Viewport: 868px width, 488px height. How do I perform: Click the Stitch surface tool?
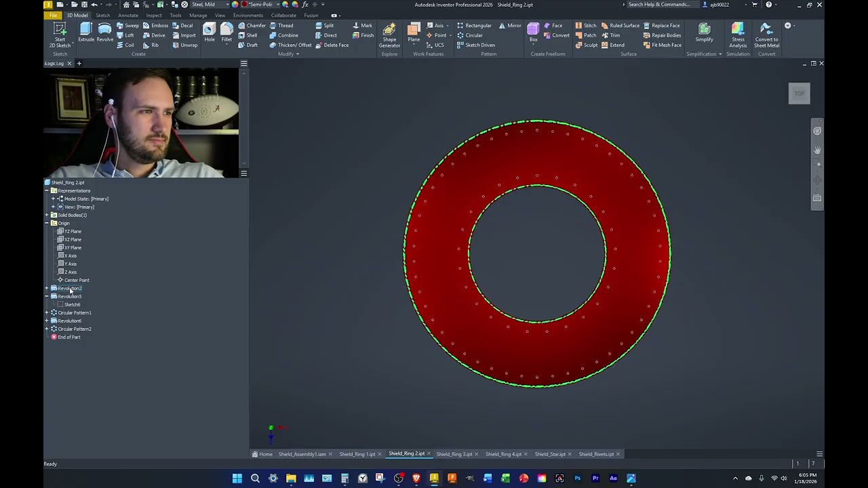point(586,26)
